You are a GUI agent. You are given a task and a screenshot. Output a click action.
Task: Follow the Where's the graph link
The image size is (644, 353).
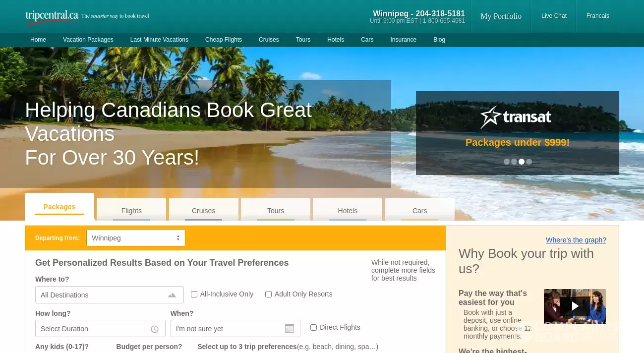(x=576, y=240)
